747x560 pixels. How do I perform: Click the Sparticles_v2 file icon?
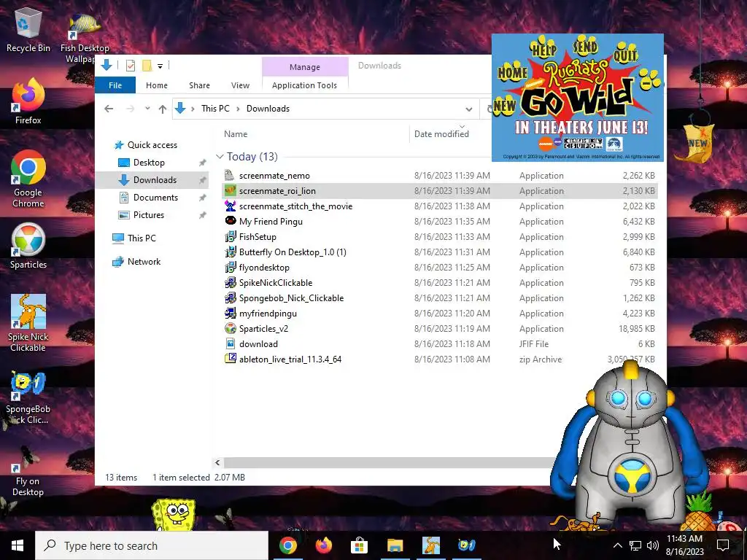point(230,328)
